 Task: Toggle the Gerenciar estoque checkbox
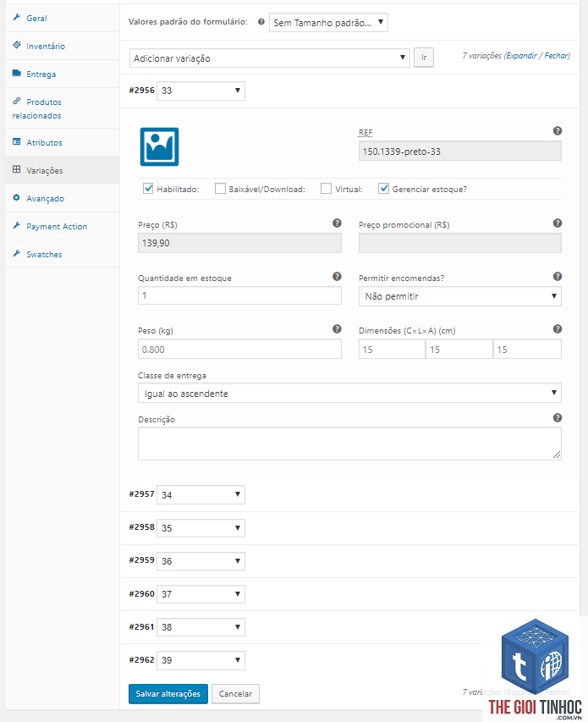pyautogui.click(x=384, y=188)
